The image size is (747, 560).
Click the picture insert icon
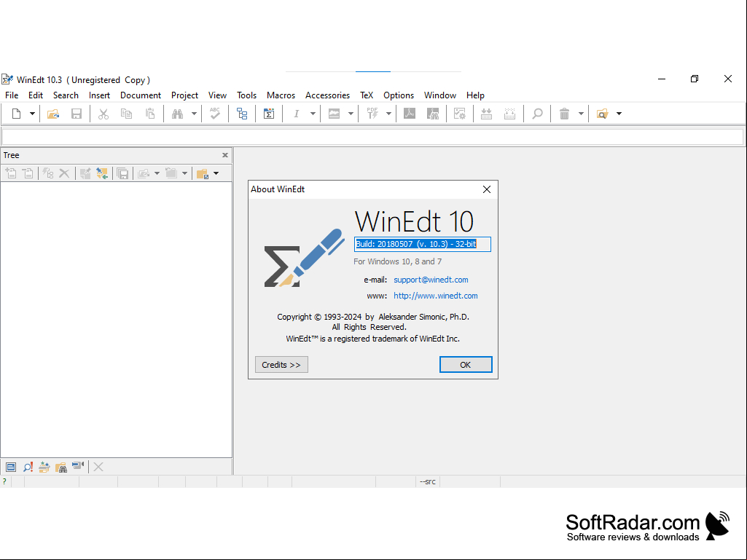334,114
